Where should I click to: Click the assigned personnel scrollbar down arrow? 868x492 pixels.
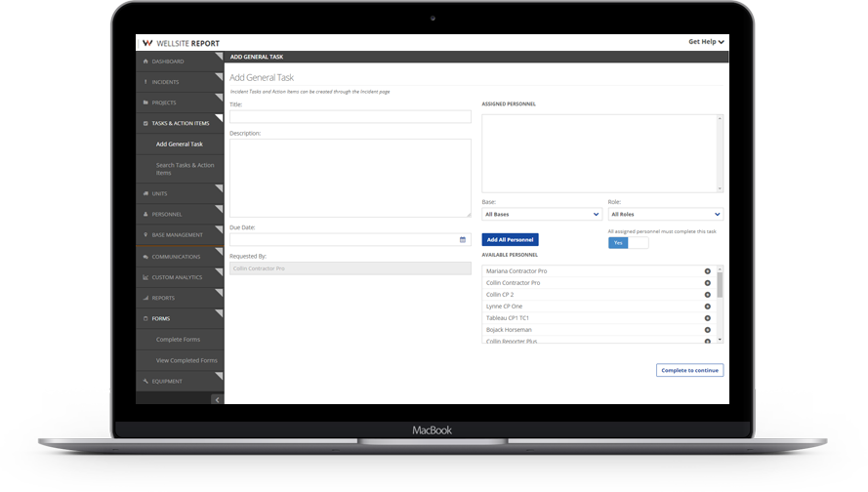tap(720, 188)
